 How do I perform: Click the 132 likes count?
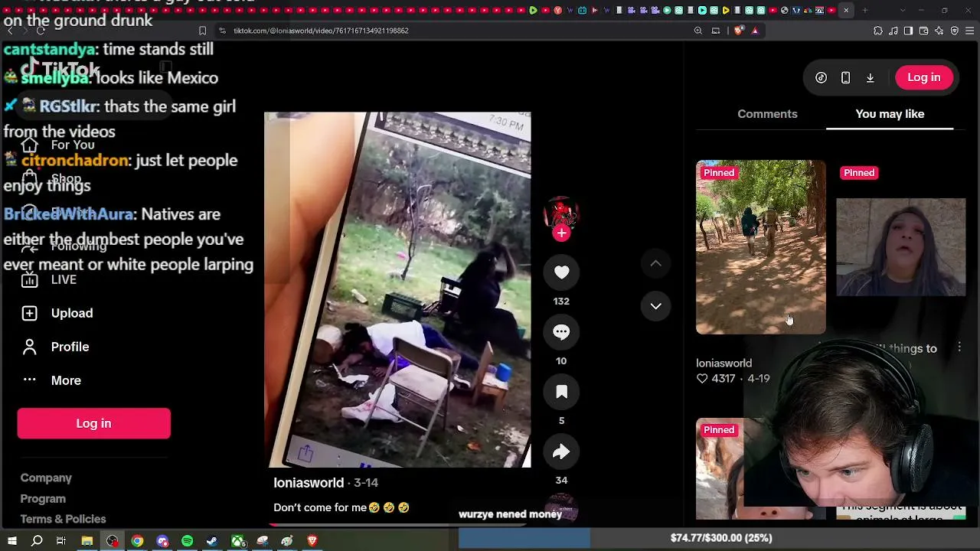point(561,302)
